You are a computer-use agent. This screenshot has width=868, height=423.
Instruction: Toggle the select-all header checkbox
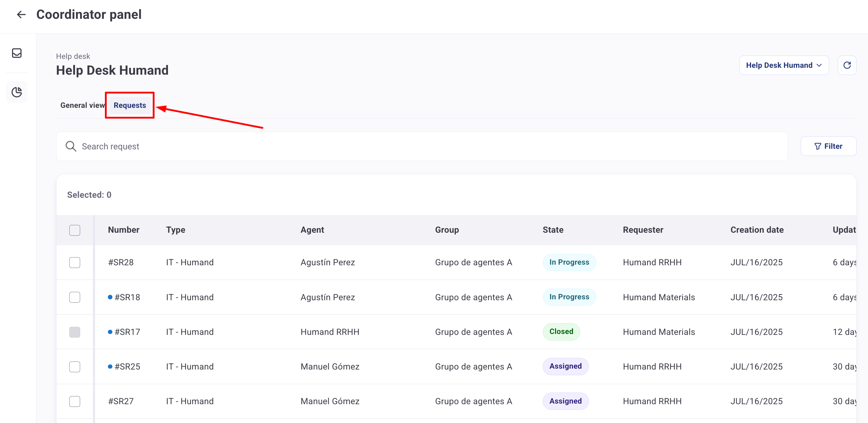click(x=75, y=230)
